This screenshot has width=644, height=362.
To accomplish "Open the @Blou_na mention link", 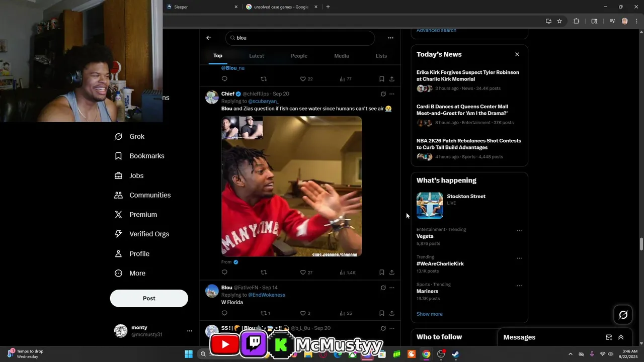I will [x=233, y=68].
